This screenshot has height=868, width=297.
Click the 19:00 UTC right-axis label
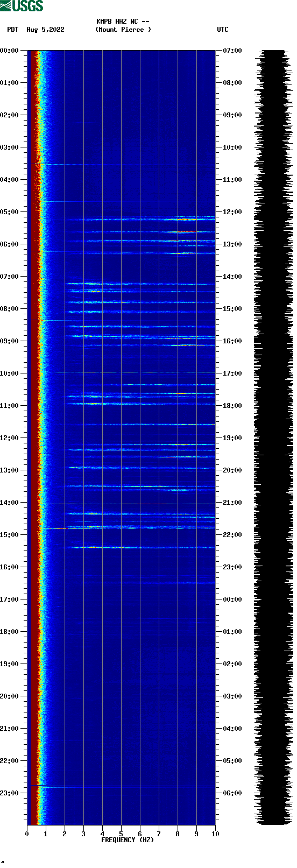232,438
